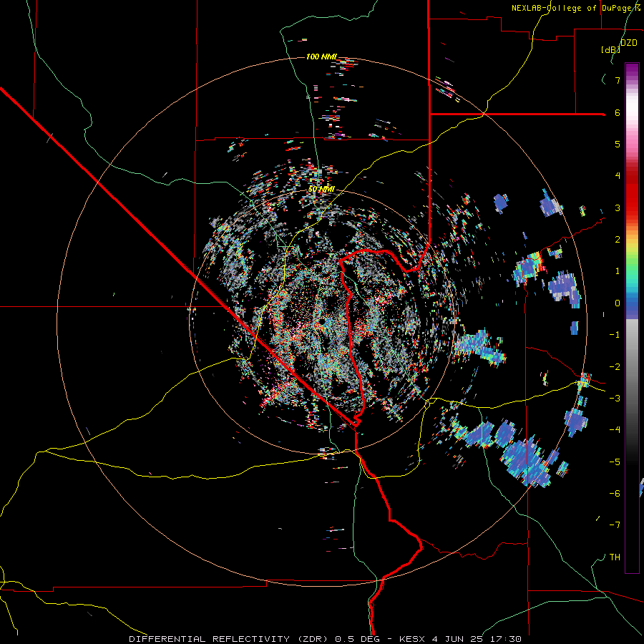644x644 pixels.
Task: Select the NEXLAB-College of DuPage header text
Action: (576, 8)
